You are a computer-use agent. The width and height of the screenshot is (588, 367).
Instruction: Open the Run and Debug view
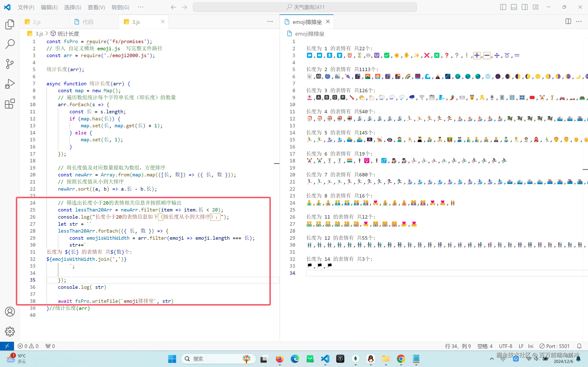tap(10, 84)
